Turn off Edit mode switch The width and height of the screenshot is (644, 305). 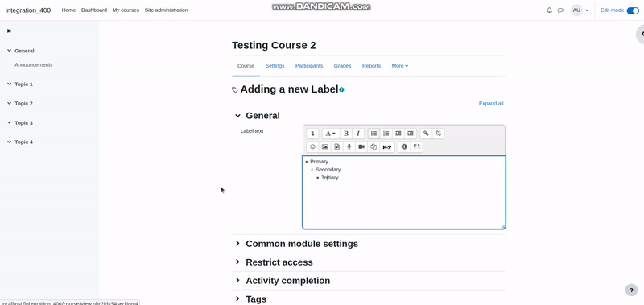(x=633, y=10)
